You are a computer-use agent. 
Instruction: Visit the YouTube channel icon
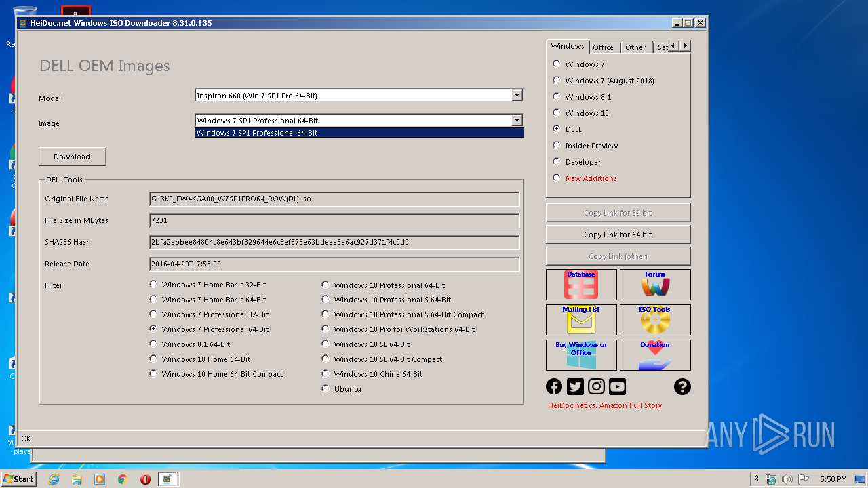(617, 386)
